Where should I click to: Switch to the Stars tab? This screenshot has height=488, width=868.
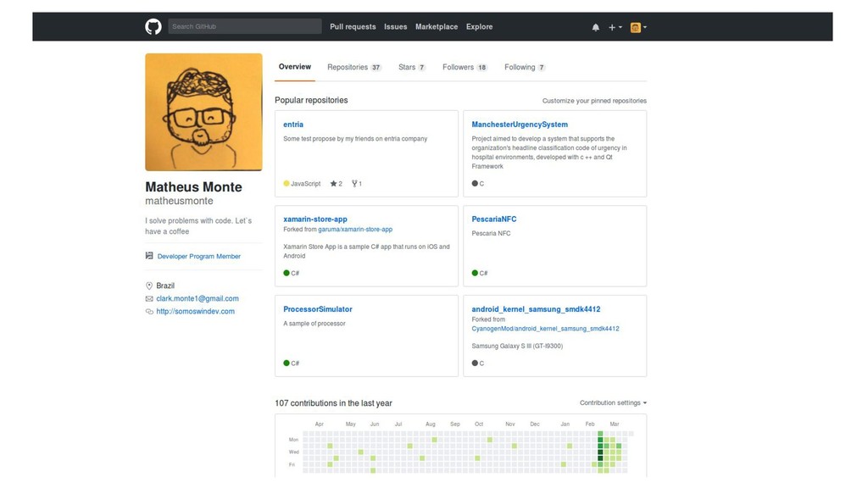pos(412,67)
